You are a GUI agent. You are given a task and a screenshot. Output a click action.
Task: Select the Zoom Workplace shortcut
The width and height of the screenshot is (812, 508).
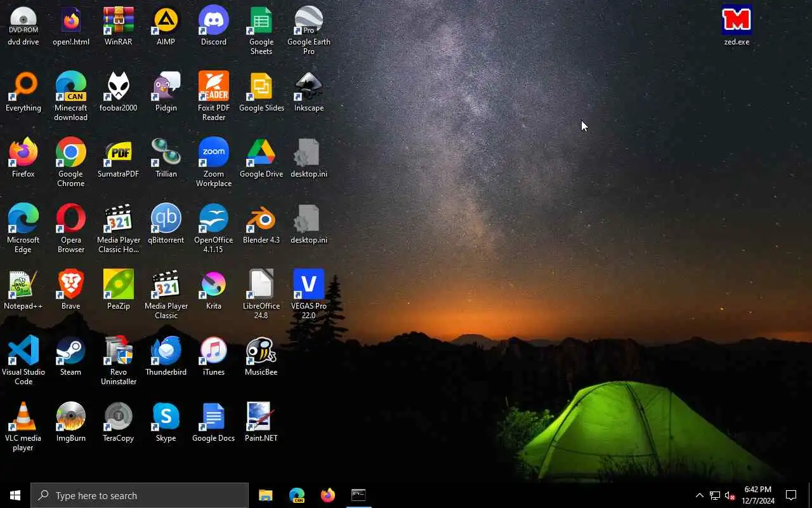click(214, 163)
